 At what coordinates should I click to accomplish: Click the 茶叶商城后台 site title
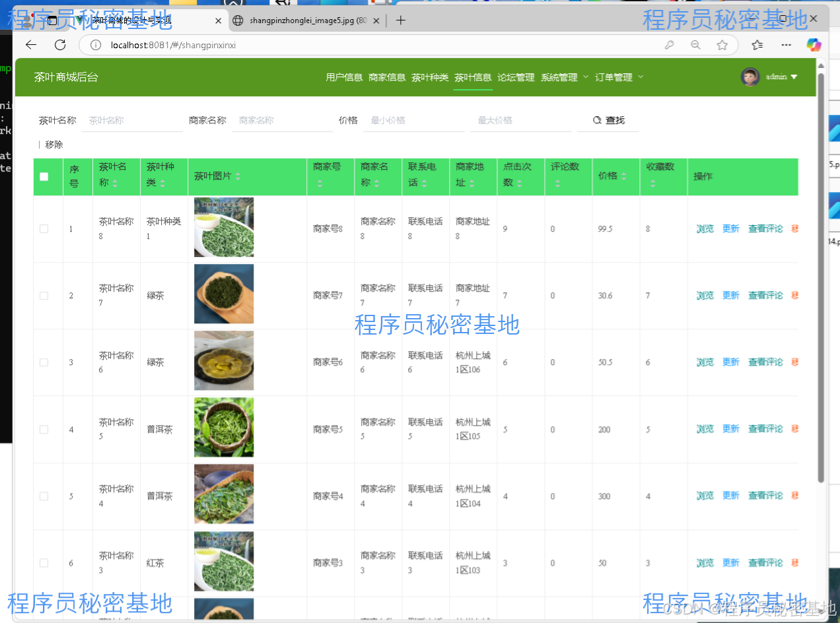[x=66, y=77]
